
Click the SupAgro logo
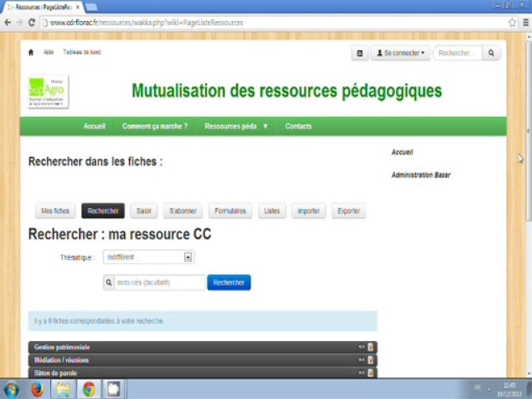[x=48, y=91]
